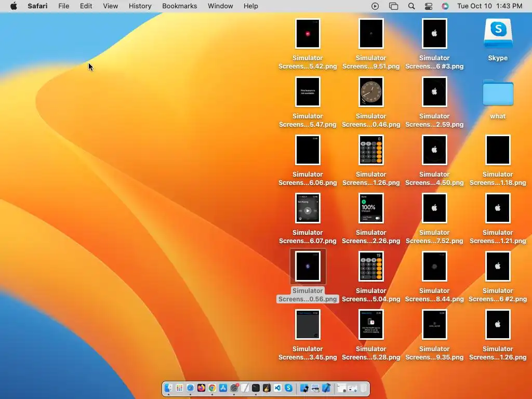Open Control Center in the menu bar
The height and width of the screenshot is (399, 532).
pos(429,6)
